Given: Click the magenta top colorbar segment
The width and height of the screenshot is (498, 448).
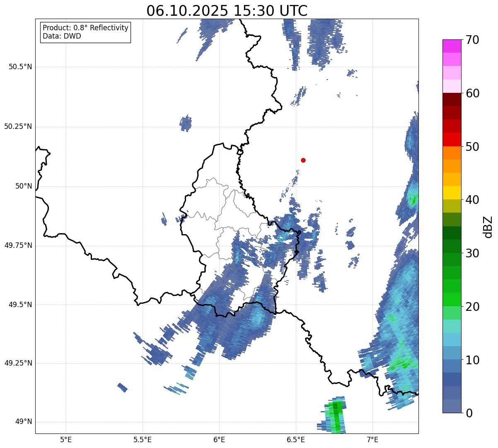Looking at the screenshot, I should tap(452, 46).
